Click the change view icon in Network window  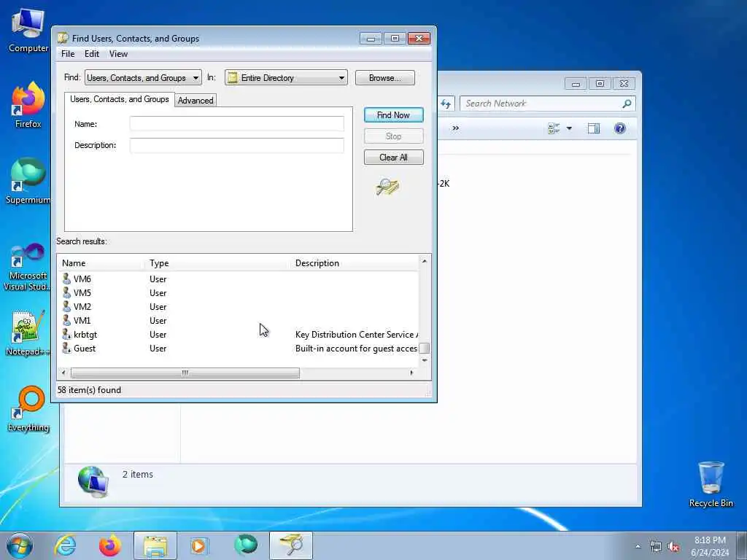[554, 128]
